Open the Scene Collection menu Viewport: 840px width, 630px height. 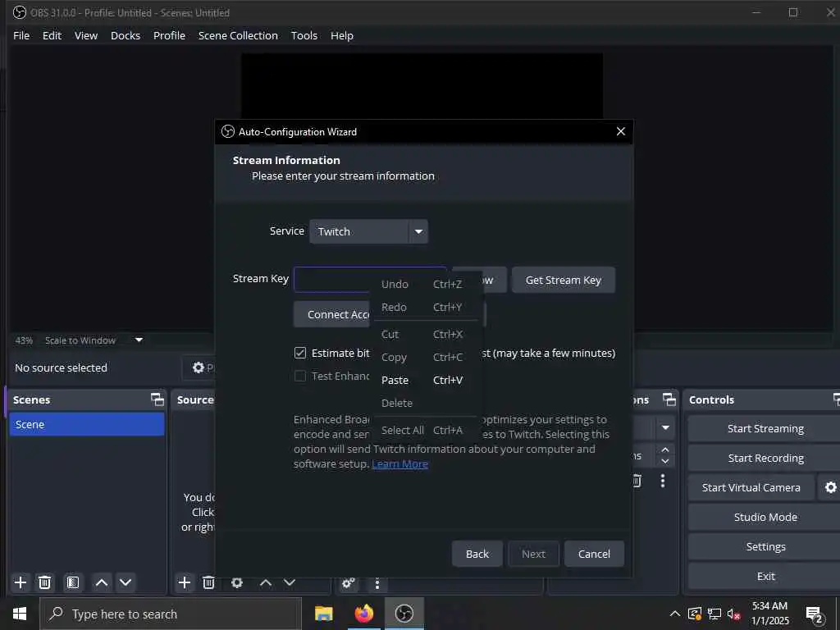click(x=238, y=35)
